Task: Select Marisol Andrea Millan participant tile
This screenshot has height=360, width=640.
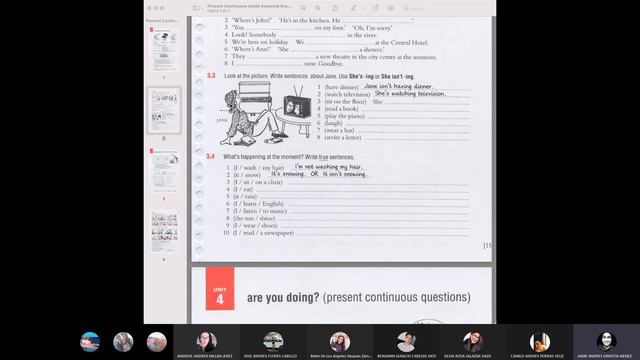Action: pyautogui.click(x=207, y=342)
